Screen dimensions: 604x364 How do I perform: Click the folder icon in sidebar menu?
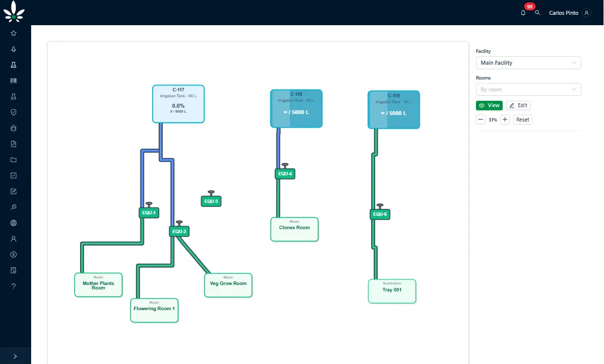tap(13, 160)
